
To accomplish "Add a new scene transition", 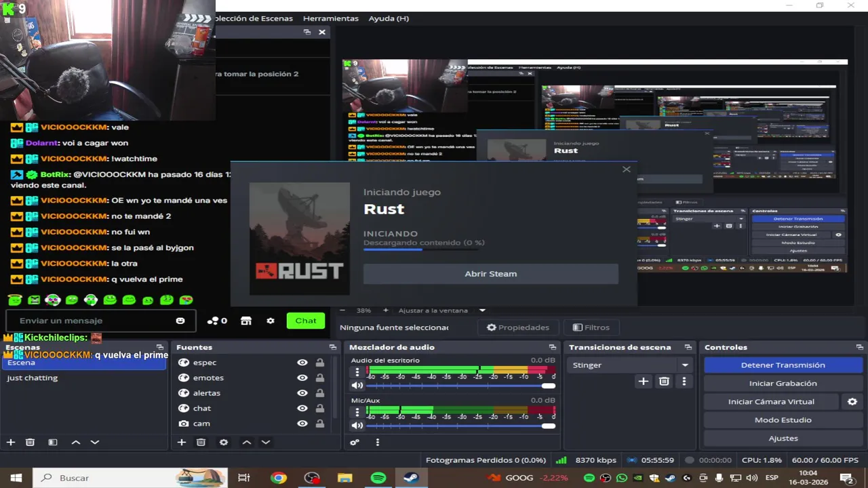I will 644,381.
